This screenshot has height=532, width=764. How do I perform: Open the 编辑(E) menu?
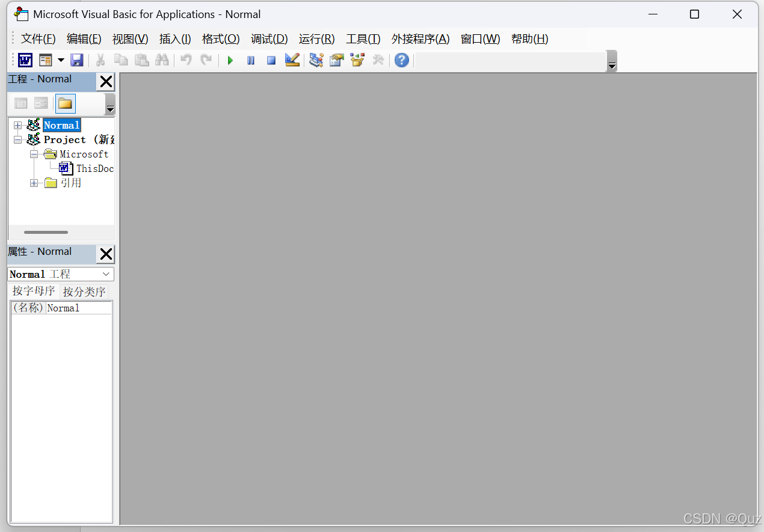point(84,39)
